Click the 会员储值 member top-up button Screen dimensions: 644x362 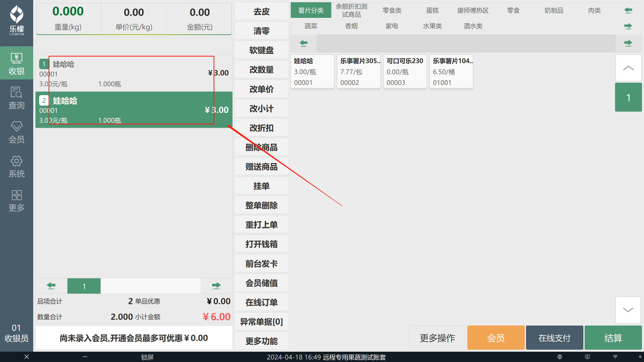point(262,283)
